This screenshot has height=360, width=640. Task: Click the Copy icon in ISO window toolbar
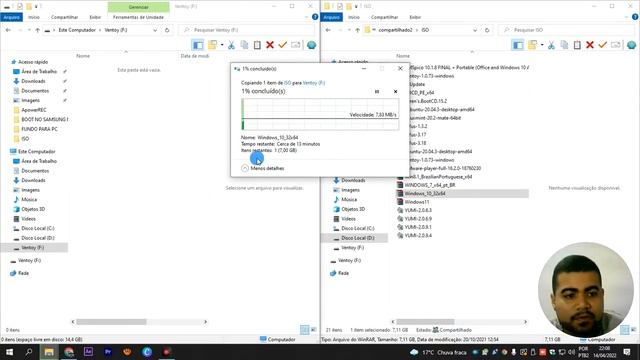tap(564, 45)
